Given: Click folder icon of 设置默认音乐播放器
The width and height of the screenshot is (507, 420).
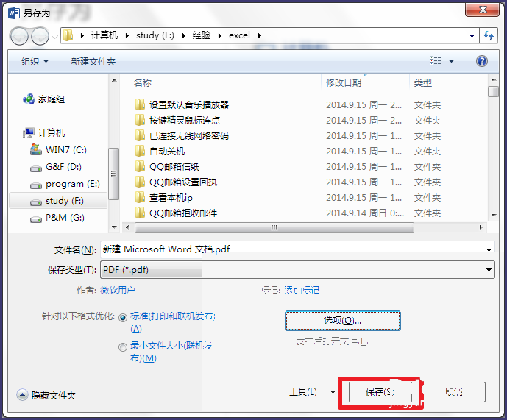Looking at the screenshot, I should [x=140, y=104].
